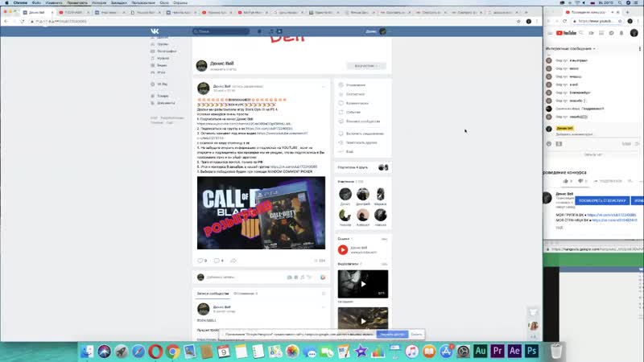
Task: Open the Call of Duty giveaway image
Action: point(261,212)
